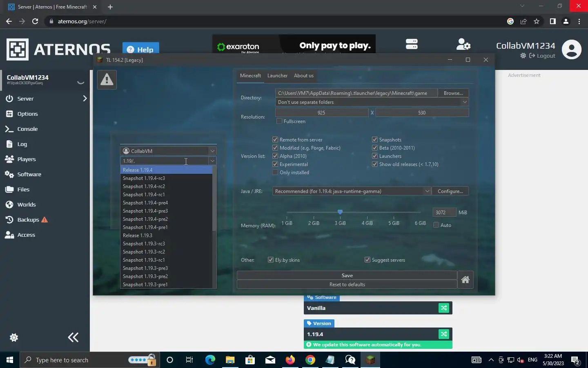This screenshot has height=368, width=588.
Task: Uncheck Alpha (2010) versions
Action: coord(275,156)
